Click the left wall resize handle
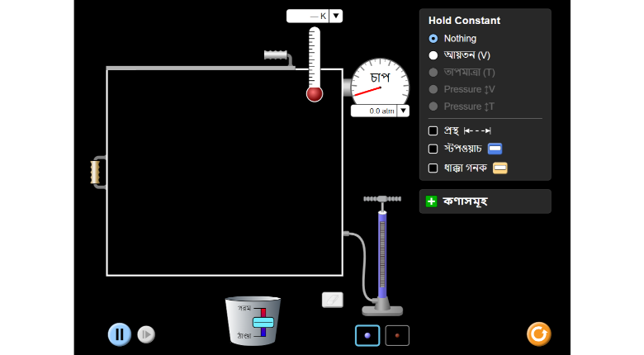The width and height of the screenshot is (644, 355). coord(96,172)
